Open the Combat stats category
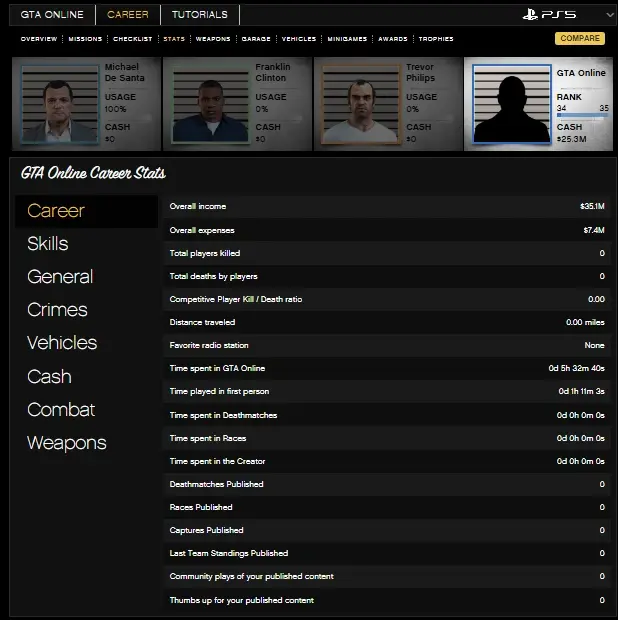Screen dimensions: 618x620 (61, 410)
